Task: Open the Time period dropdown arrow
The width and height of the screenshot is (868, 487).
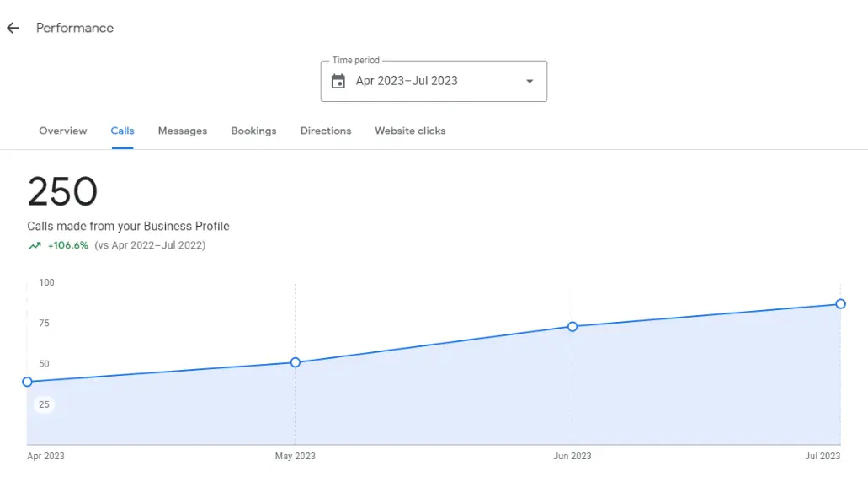Action: pyautogui.click(x=530, y=82)
